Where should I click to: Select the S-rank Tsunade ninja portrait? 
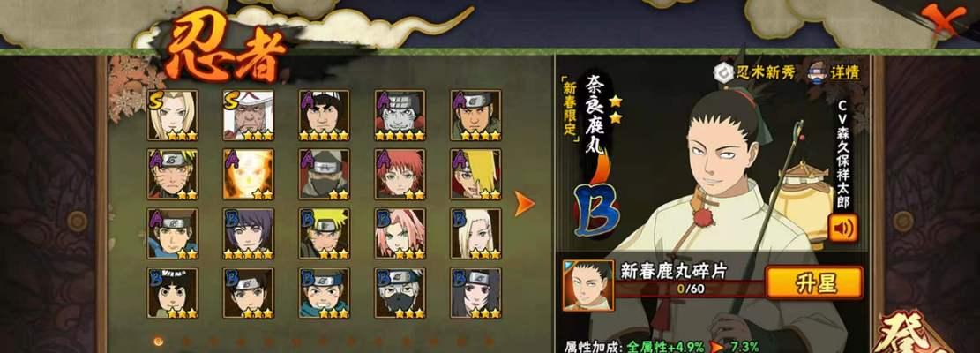pyautogui.click(x=173, y=115)
